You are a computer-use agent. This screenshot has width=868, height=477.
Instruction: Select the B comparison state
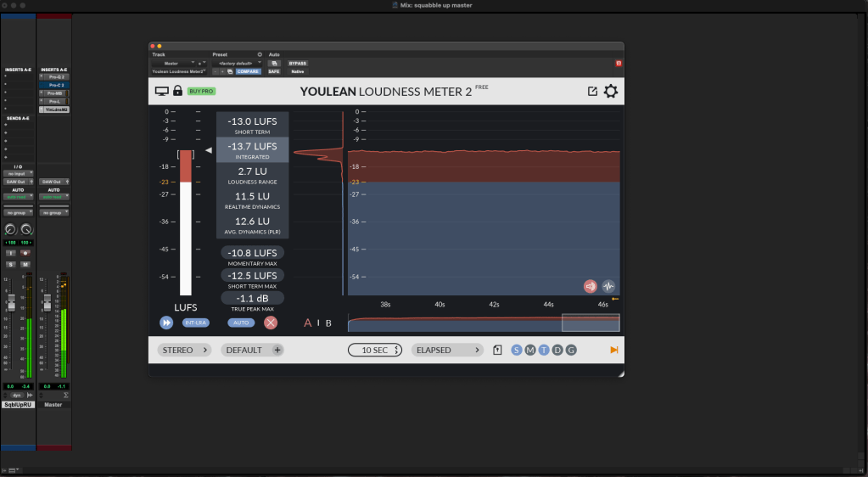[328, 323]
